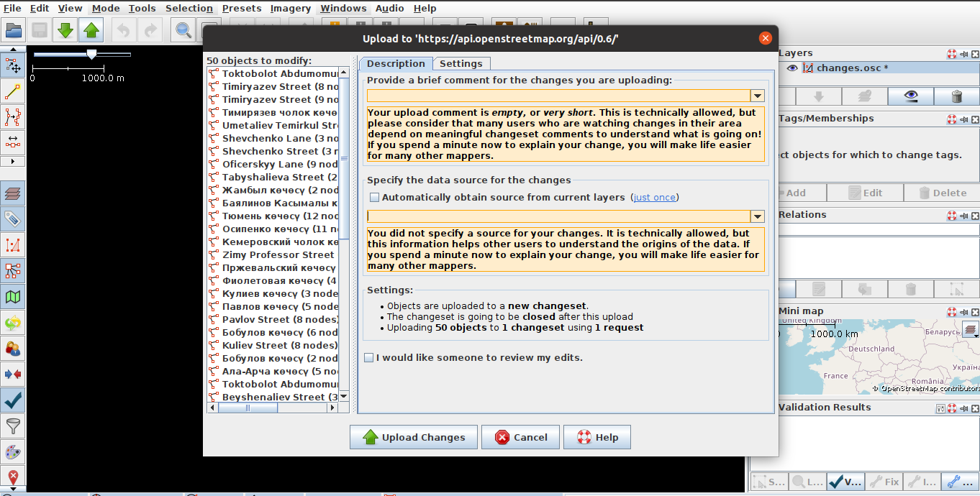Image resolution: width=980 pixels, height=496 pixels.
Task: Open validator preferences icon in Validation Results header
Action: (x=940, y=408)
